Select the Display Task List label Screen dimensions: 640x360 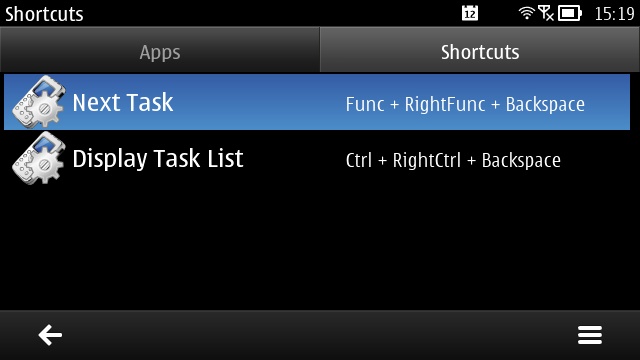point(158,159)
